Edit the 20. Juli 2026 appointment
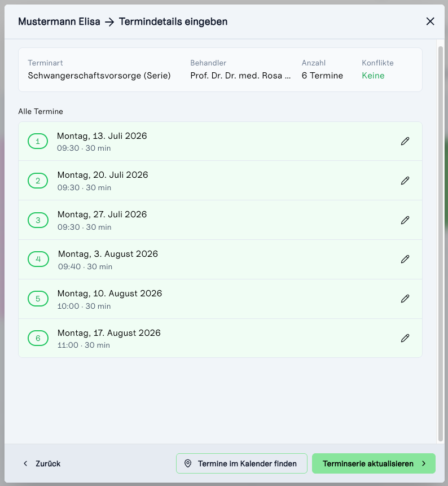This screenshot has width=448, height=486. [405, 181]
